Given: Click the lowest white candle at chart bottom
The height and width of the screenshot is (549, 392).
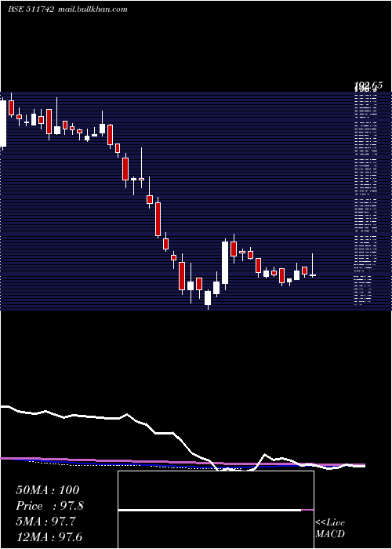Looking at the screenshot, I should coord(208,298).
